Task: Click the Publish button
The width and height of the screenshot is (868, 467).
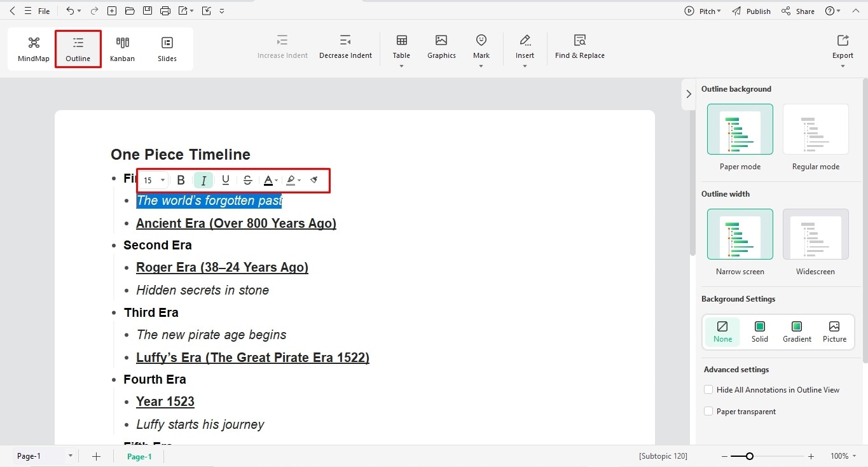Action: click(x=751, y=11)
